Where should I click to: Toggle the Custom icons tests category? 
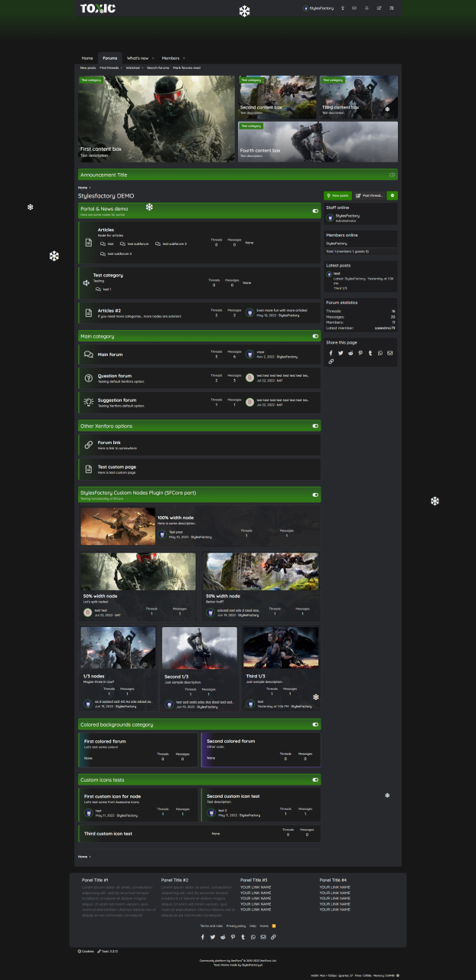315,780
